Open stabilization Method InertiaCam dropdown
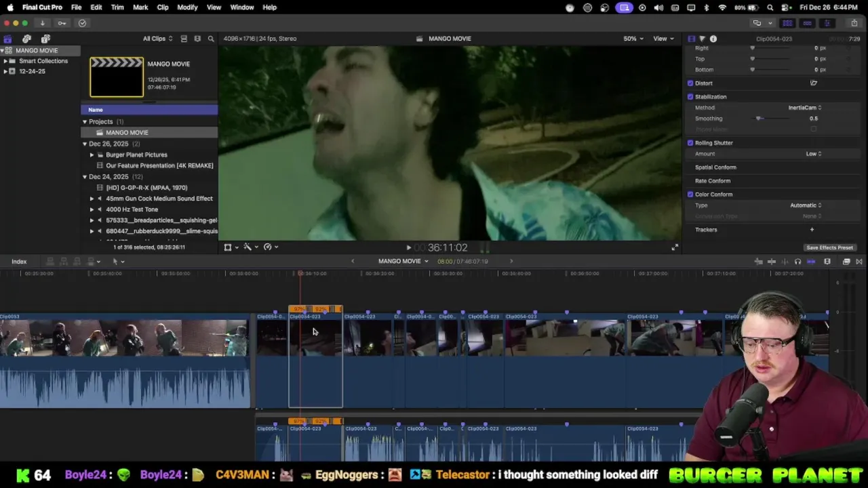868x488 pixels. [x=805, y=108]
